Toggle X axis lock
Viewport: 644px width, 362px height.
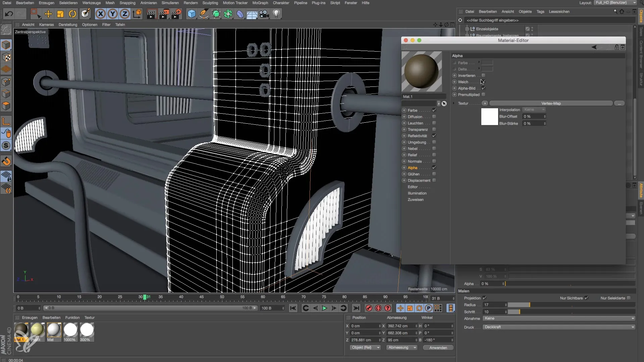100,14
